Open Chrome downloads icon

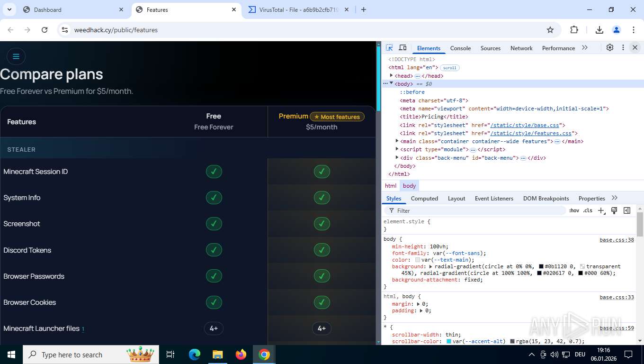click(x=599, y=30)
